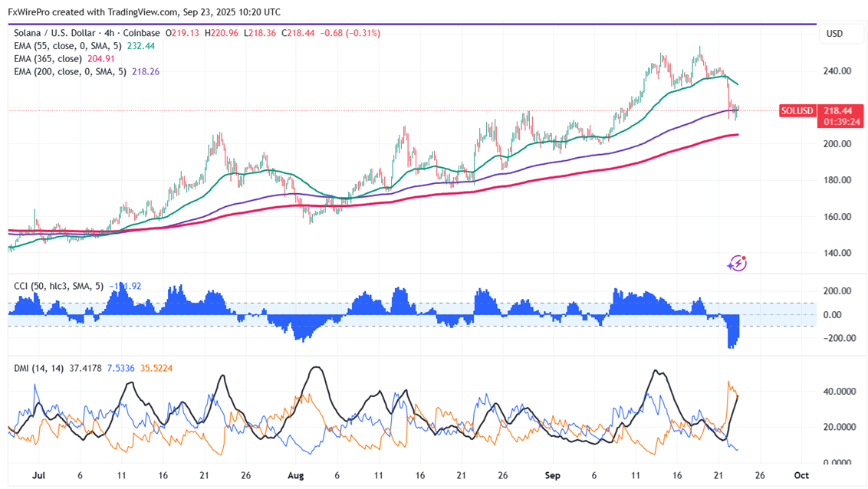Click the Oct label on time axis
Image resolution: width=868 pixels, height=489 pixels.
pos(801,476)
